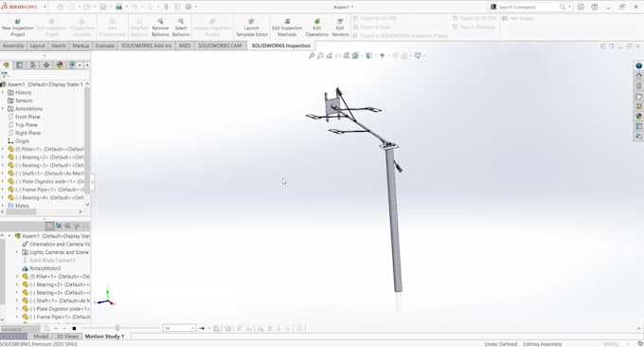644x347 pixels.
Task: Launch Template Editor
Action: pyautogui.click(x=251, y=27)
